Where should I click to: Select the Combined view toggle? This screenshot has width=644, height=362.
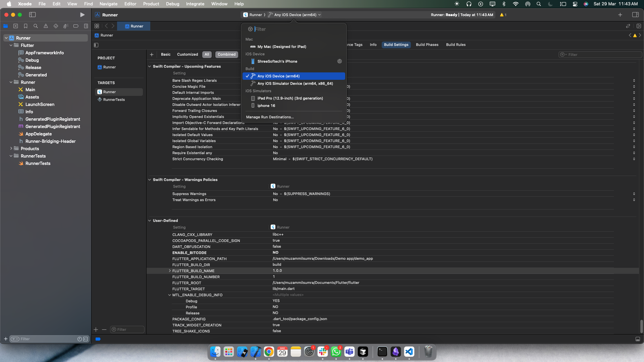click(226, 55)
